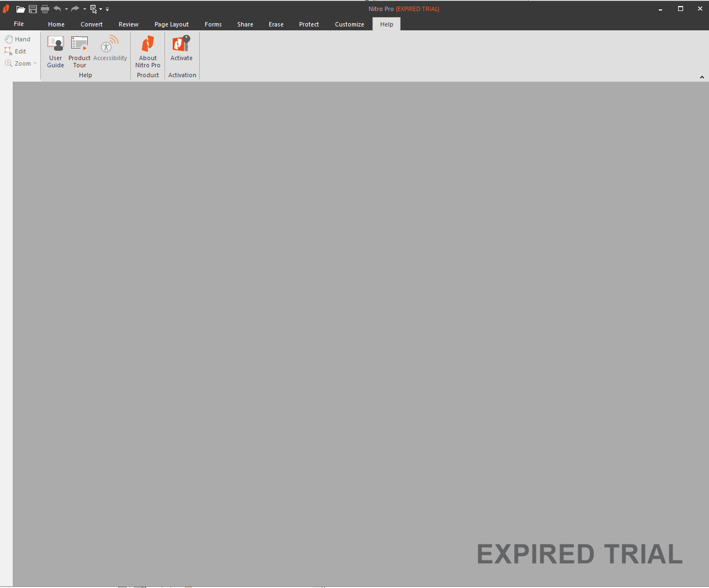The height and width of the screenshot is (588, 709).
Task: Open the User Guide
Action: [x=56, y=52]
